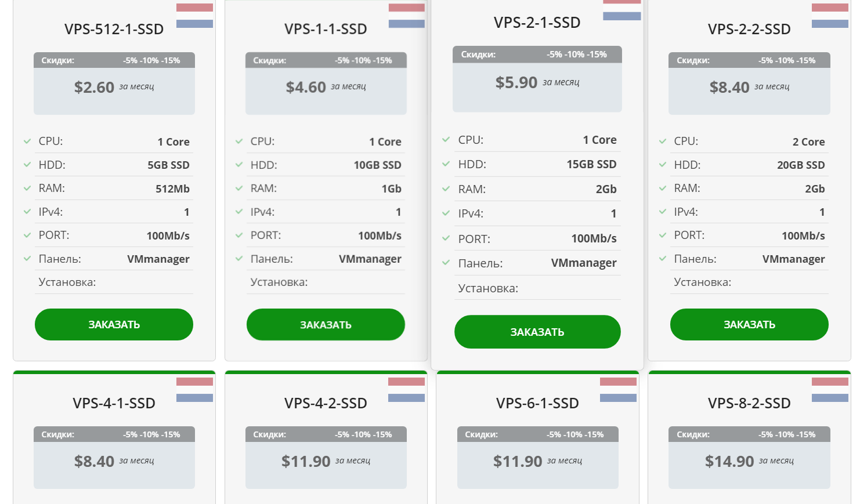Image resolution: width=860 pixels, height=504 pixels.
Task: Click the CPU checkmark in VPS-512-1-SSD card
Action: 27,141
